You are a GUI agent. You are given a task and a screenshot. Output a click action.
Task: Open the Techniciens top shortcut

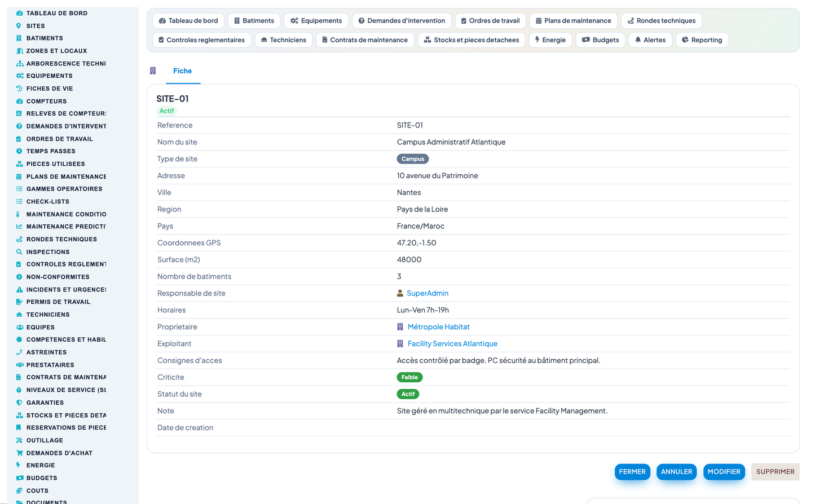click(284, 40)
